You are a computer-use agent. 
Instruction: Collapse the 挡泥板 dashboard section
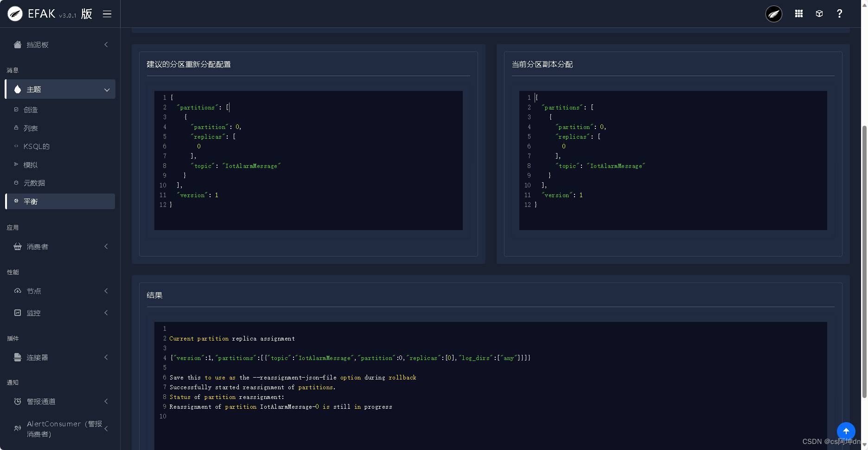105,45
